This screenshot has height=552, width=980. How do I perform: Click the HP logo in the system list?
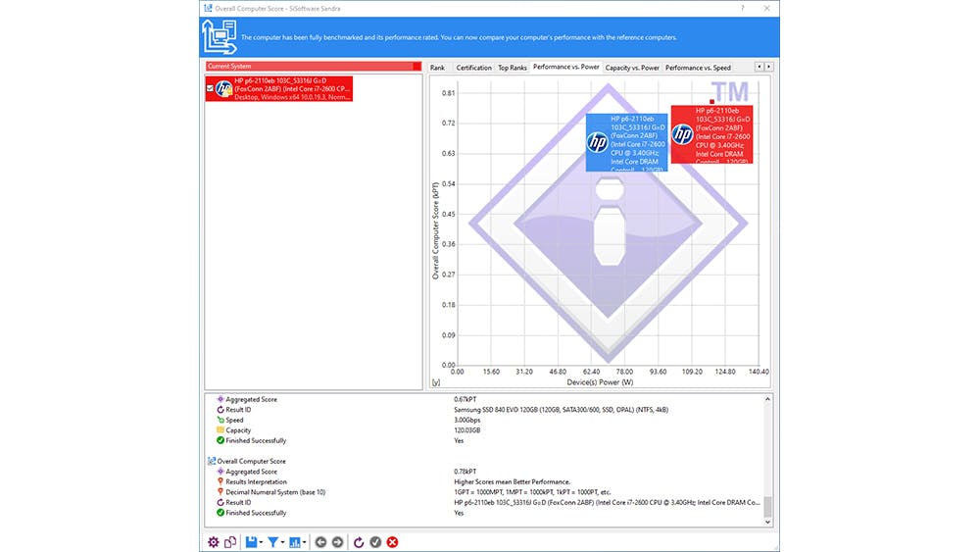point(223,89)
